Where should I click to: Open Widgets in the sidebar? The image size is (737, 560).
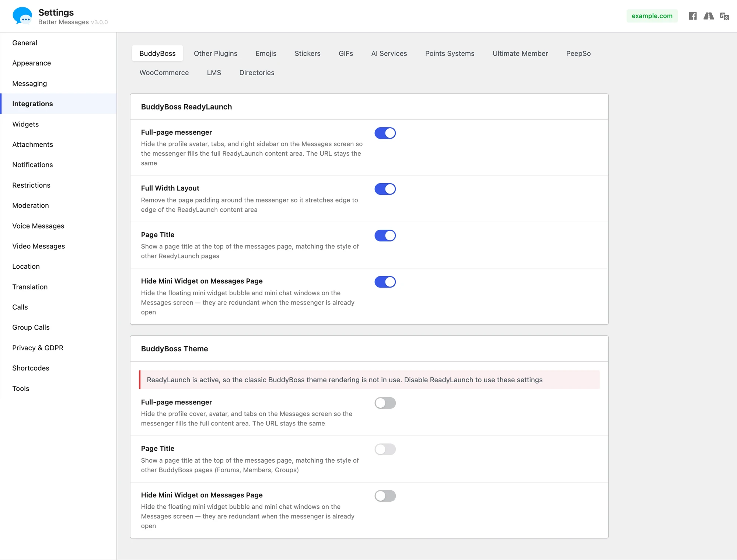tap(58, 124)
